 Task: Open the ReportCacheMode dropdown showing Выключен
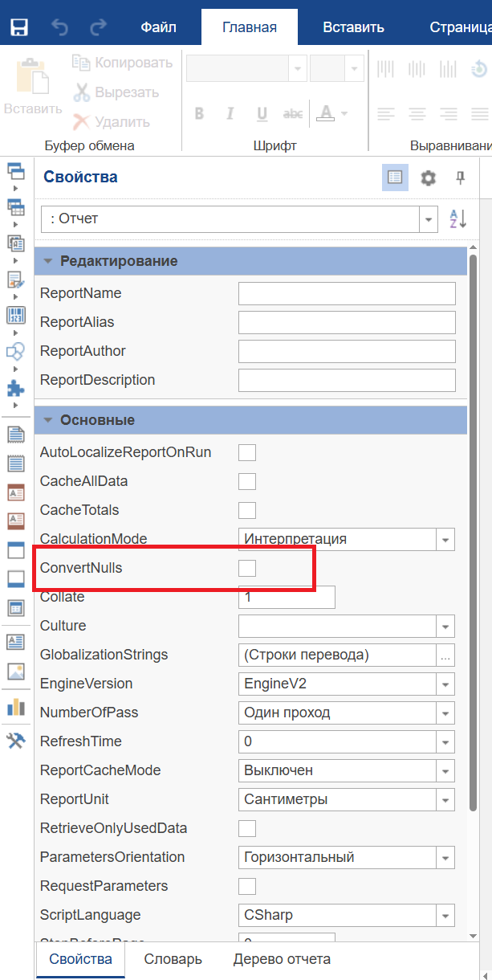445,770
